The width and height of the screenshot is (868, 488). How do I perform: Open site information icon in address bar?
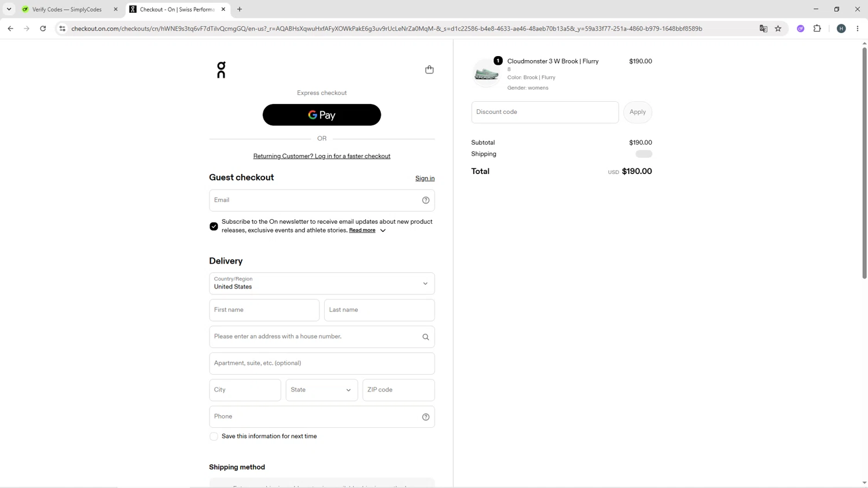click(x=62, y=28)
